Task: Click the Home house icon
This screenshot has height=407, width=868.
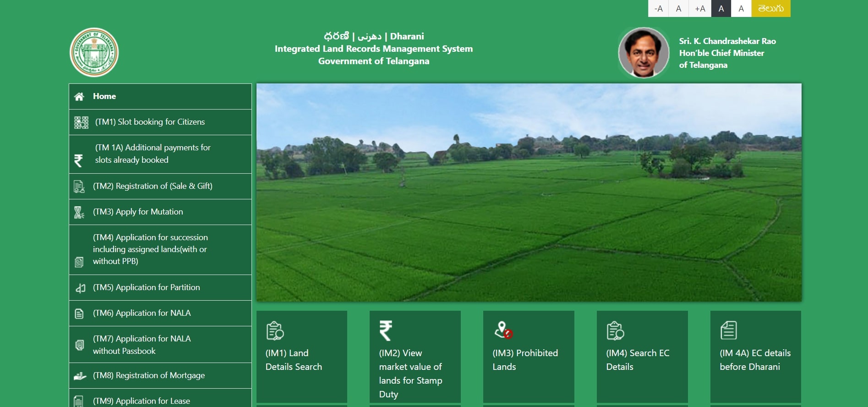Action: pyautogui.click(x=79, y=97)
